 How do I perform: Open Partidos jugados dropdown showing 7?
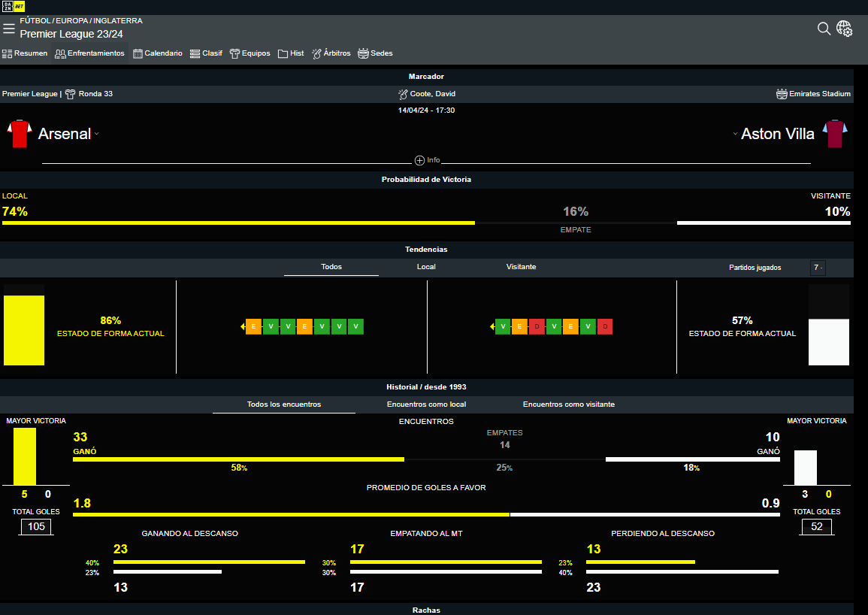[x=818, y=268]
